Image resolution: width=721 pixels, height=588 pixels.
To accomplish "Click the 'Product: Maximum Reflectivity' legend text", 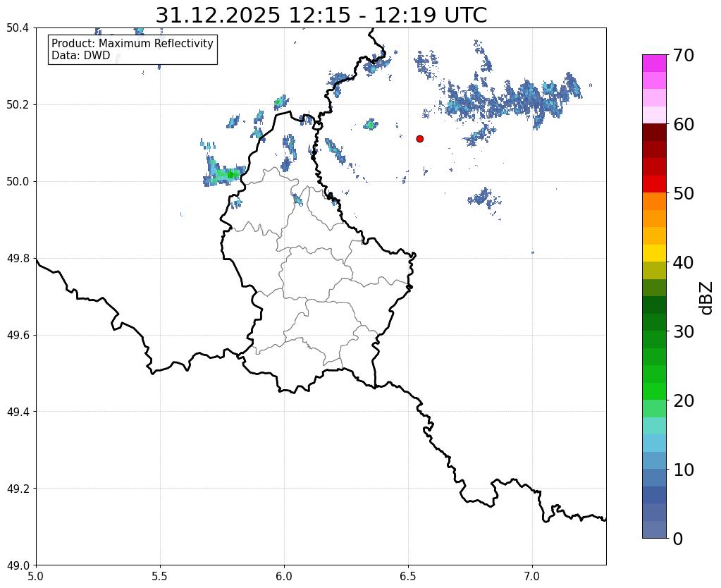I will [133, 43].
